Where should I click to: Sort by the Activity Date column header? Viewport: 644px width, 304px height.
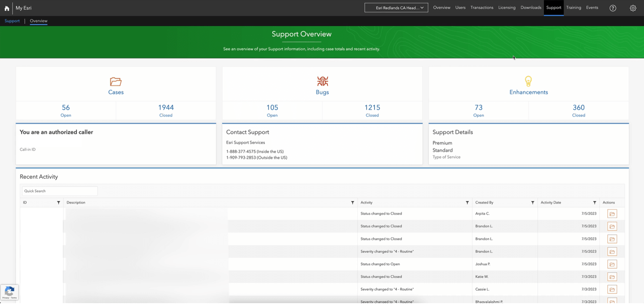click(551, 202)
